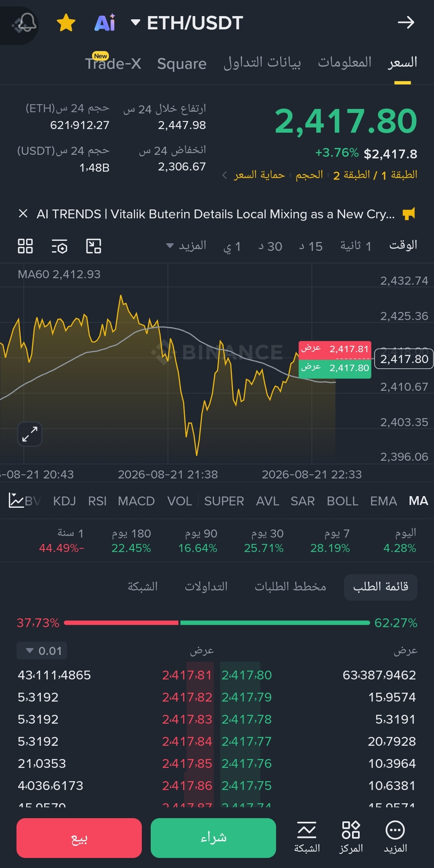Select the EMA overlay indicator
Image resolution: width=434 pixels, height=868 pixels.
click(383, 501)
